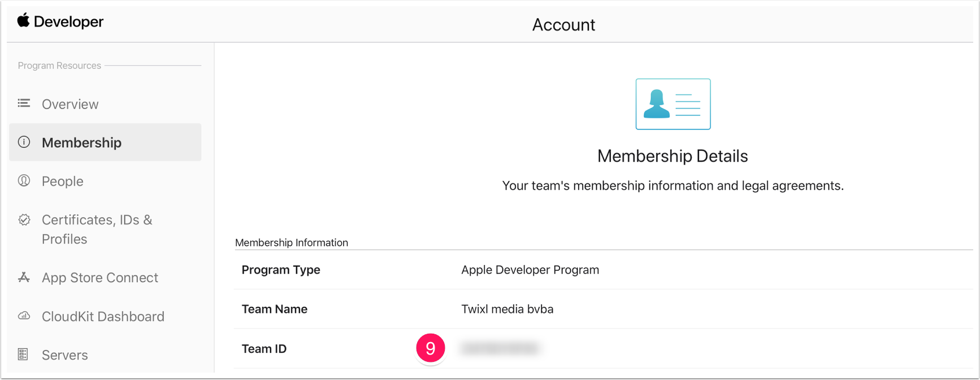Click the Membership Information section header
Image resolution: width=980 pixels, height=380 pixels.
(x=292, y=243)
